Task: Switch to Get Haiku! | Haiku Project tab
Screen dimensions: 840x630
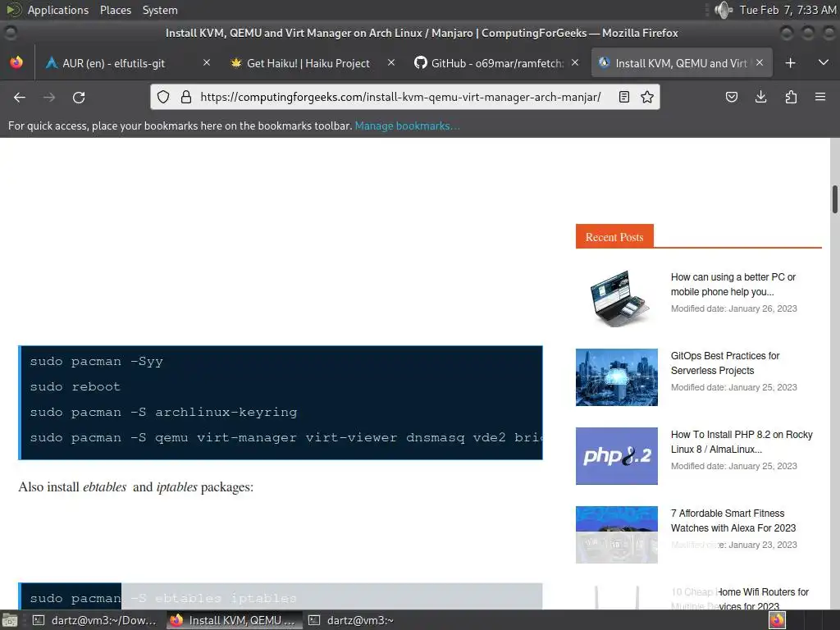Action: pos(308,63)
